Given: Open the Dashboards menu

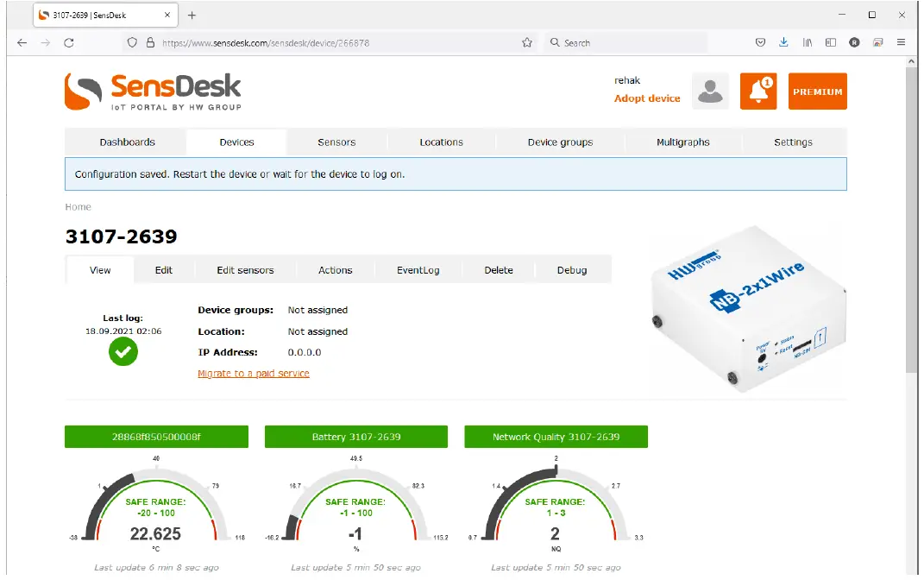Looking at the screenshot, I should coord(128,142).
